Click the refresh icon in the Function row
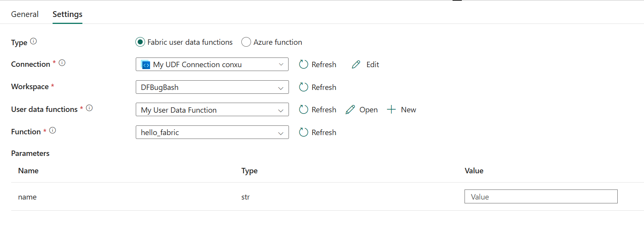Image resolution: width=644 pixels, height=225 pixels. coord(304,132)
